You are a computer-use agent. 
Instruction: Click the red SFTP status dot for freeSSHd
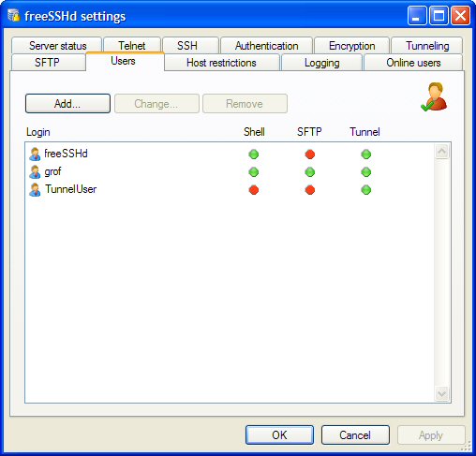coord(310,154)
